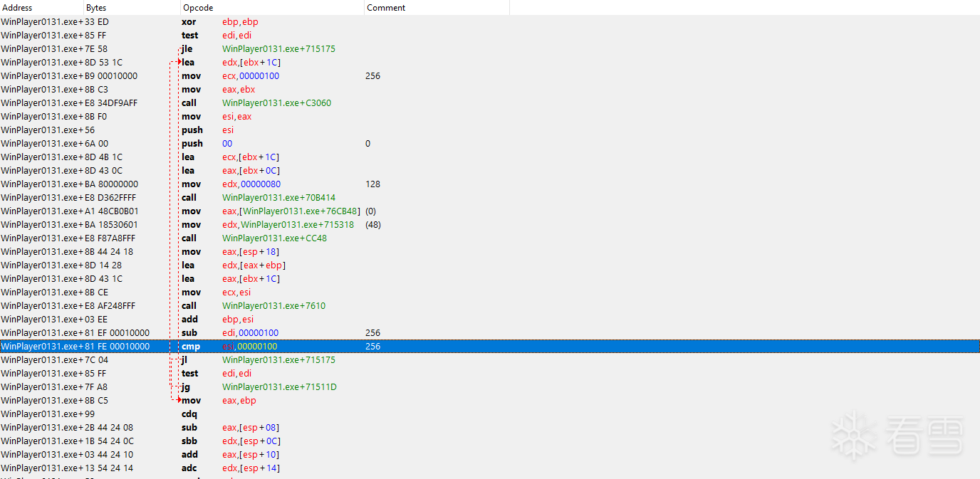
Task: Click the '(0)' comment cell
Action: [370, 211]
